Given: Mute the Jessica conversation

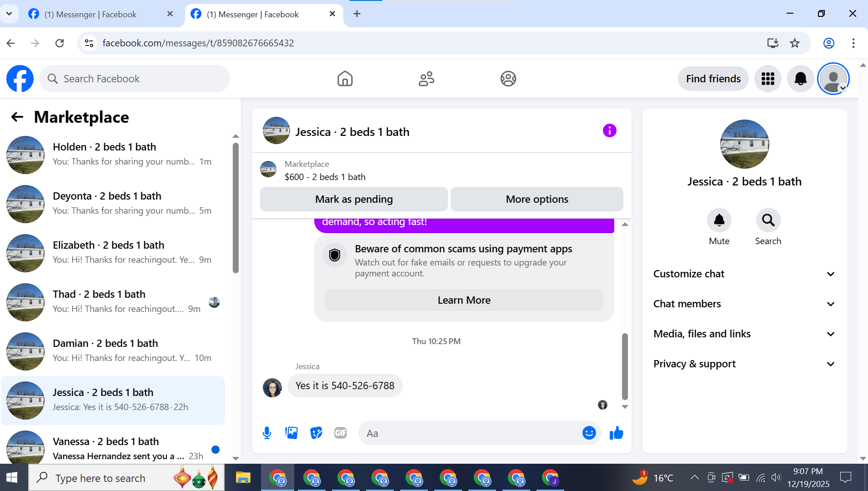Looking at the screenshot, I should point(719,220).
